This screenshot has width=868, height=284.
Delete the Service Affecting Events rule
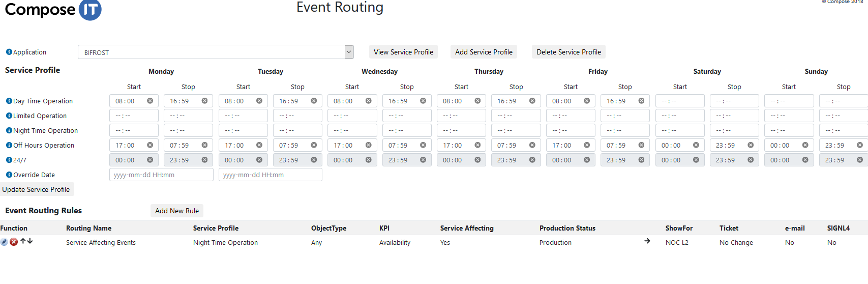click(x=14, y=242)
